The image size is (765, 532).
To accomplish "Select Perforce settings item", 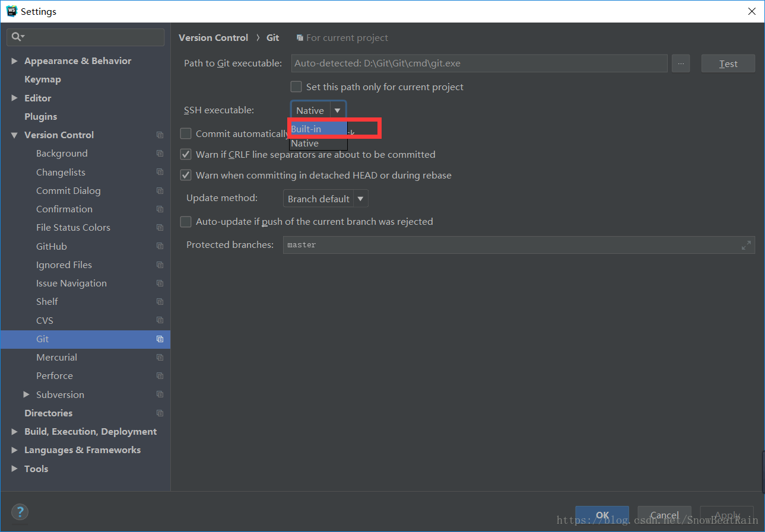I will [x=55, y=376].
